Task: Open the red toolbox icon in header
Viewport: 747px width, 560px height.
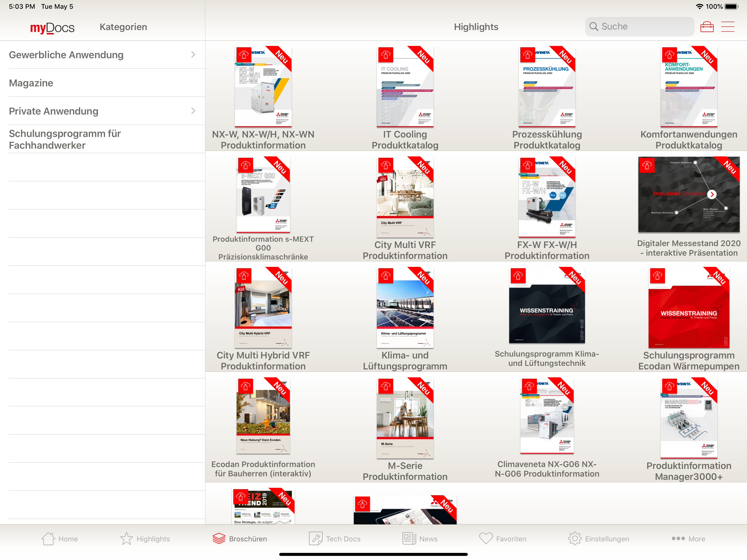Action: tap(707, 27)
